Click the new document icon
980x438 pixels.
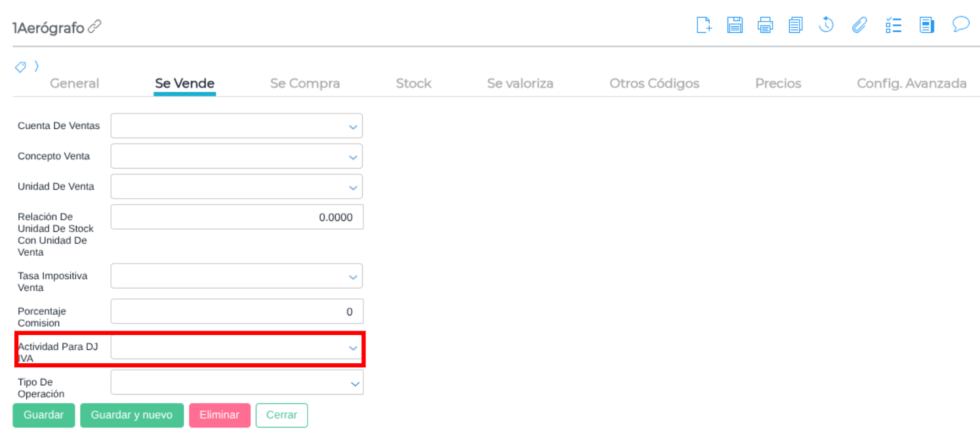[703, 26]
